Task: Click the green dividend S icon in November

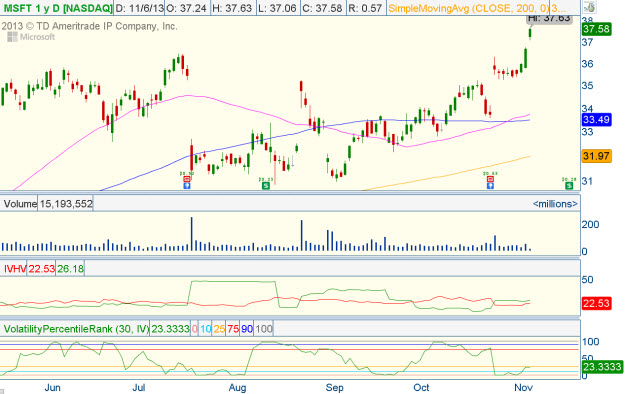Action: coord(569,186)
